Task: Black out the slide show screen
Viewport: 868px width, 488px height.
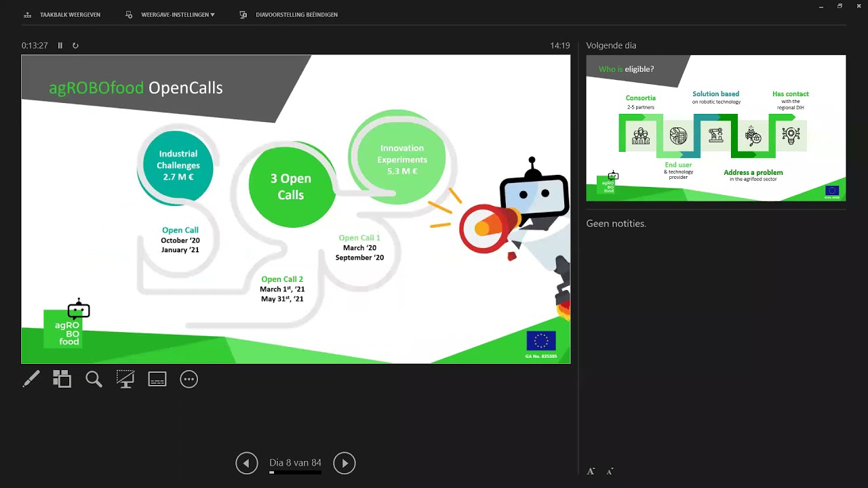Action: pyautogui.click(x=125, y=379)
